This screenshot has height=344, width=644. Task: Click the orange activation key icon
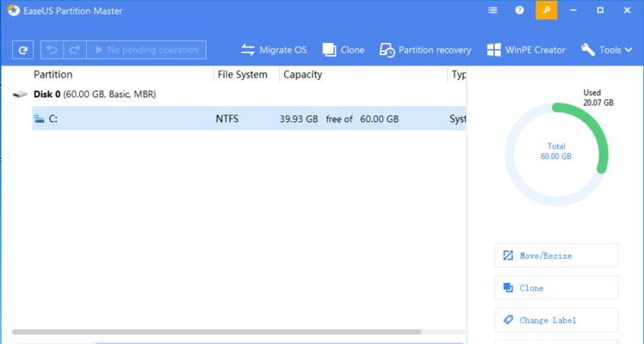(546, 10)
